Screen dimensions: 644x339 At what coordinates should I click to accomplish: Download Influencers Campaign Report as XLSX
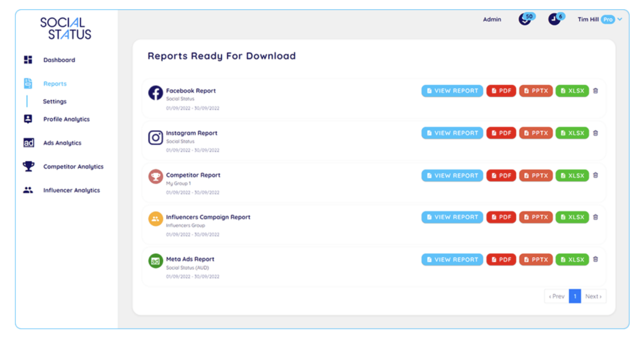572,217
